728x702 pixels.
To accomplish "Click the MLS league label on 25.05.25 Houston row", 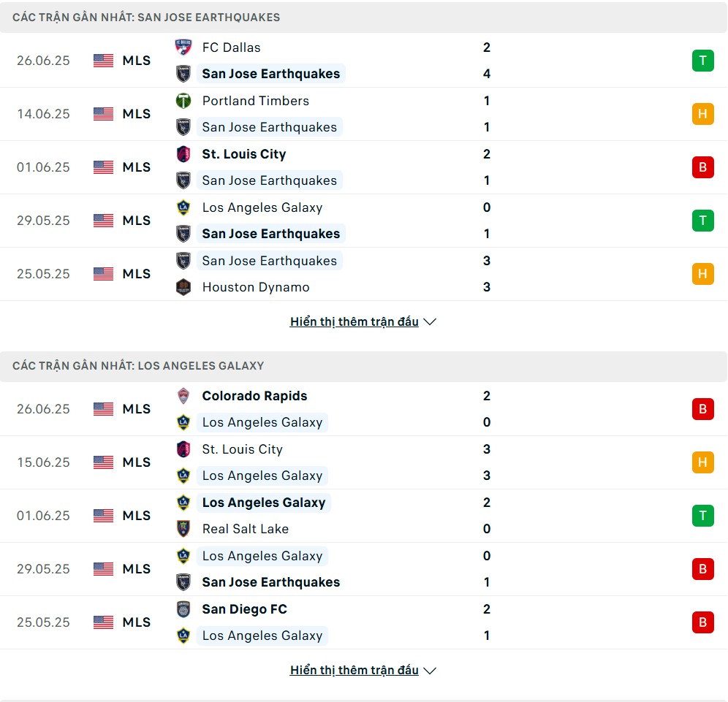I will click(137, 274).
